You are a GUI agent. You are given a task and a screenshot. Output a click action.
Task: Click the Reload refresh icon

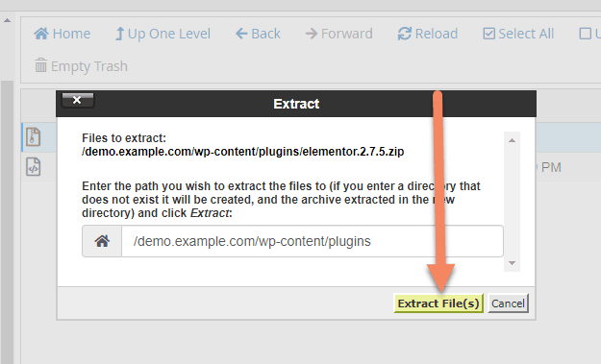click(405, 34)
